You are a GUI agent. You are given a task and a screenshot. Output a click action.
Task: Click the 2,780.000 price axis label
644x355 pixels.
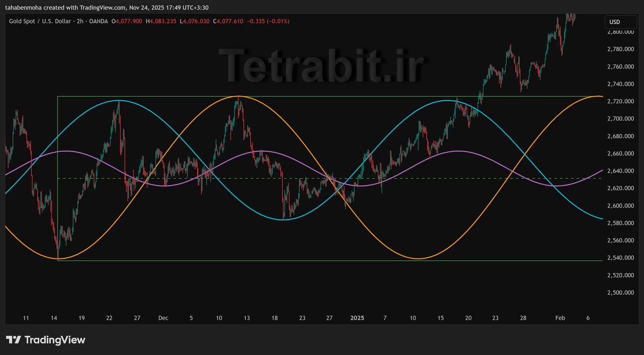[x=620, y=49]
